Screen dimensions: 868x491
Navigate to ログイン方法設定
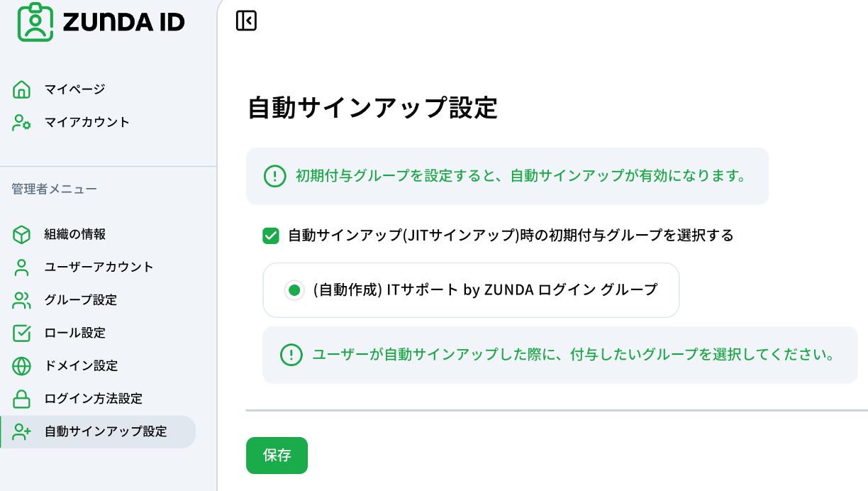coord(93,399)
